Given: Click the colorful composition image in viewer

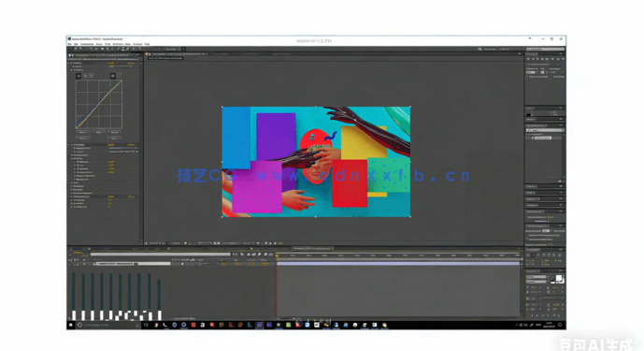Looking at the screenshot, I should [x=316, y=162].
